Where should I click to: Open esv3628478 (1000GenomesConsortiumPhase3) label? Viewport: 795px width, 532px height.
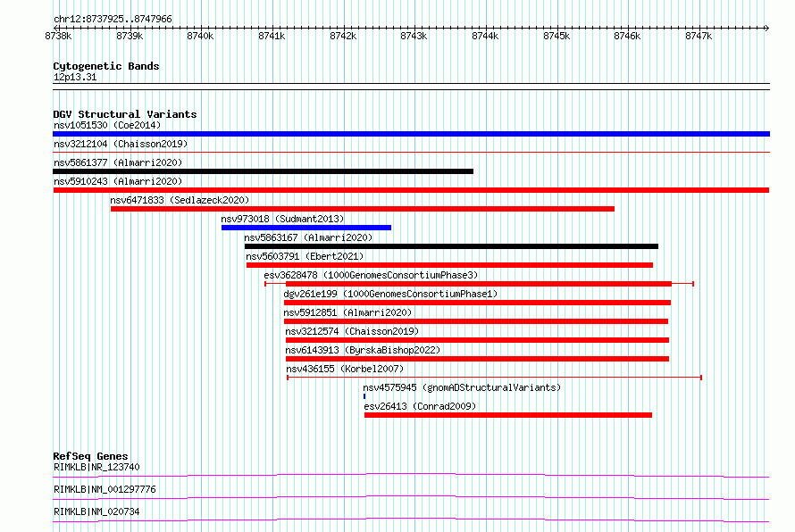pyautogui.click(x=371, y=275)
